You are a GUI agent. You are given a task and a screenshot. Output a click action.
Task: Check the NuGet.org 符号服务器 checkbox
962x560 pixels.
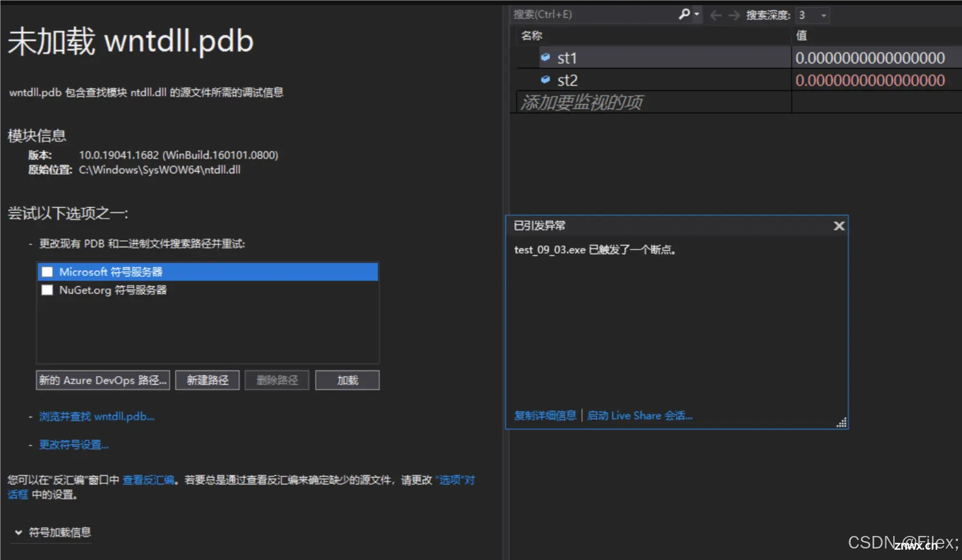[x=48, y=290]
